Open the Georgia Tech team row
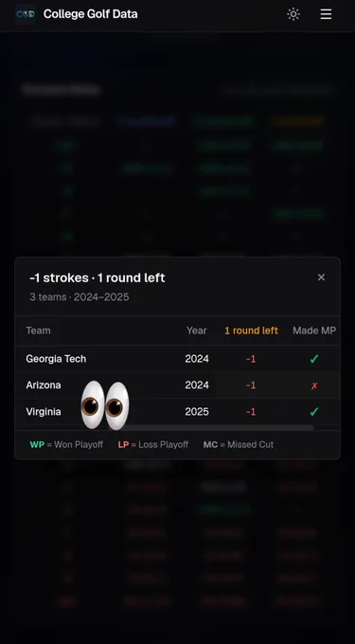 pyautogui.click(x=177, y=359)
